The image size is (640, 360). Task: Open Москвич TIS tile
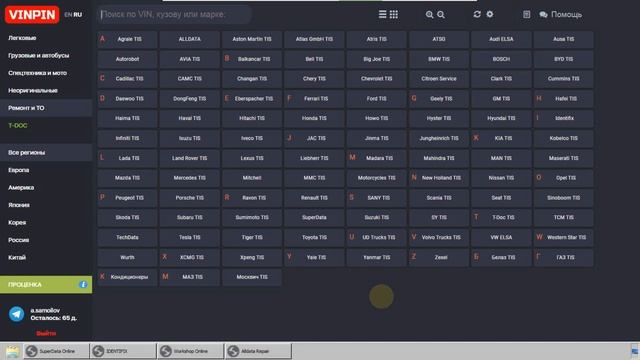[x=252, y=277]
